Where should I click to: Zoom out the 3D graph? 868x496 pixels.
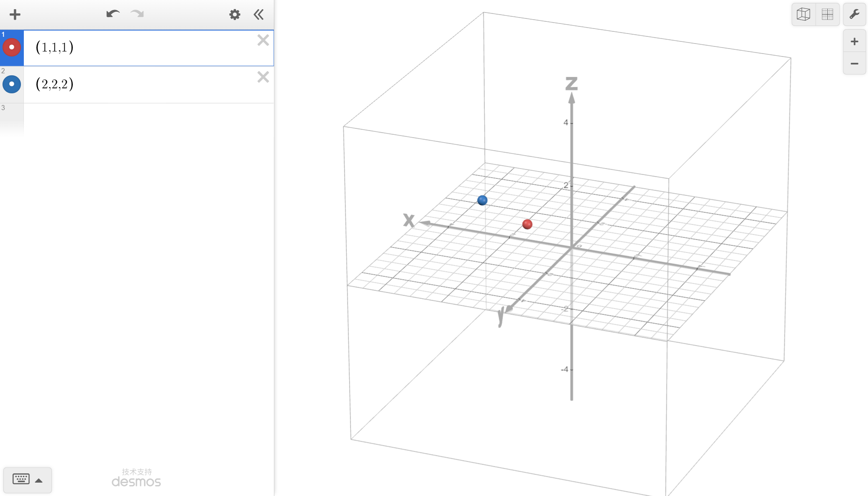854,64
